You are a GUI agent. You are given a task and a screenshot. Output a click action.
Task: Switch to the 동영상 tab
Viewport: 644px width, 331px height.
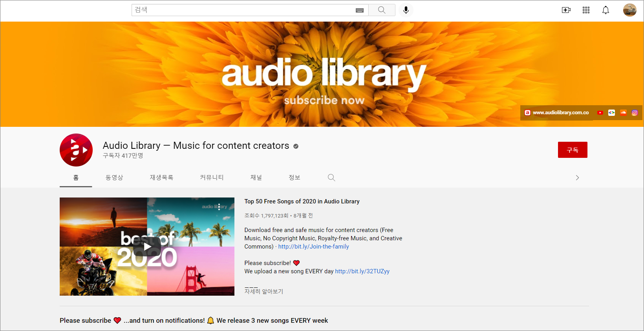click(114, 177)
